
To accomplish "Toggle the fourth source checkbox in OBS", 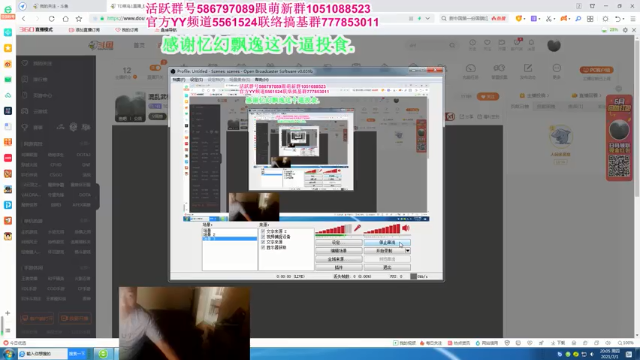I will point(263,247).
